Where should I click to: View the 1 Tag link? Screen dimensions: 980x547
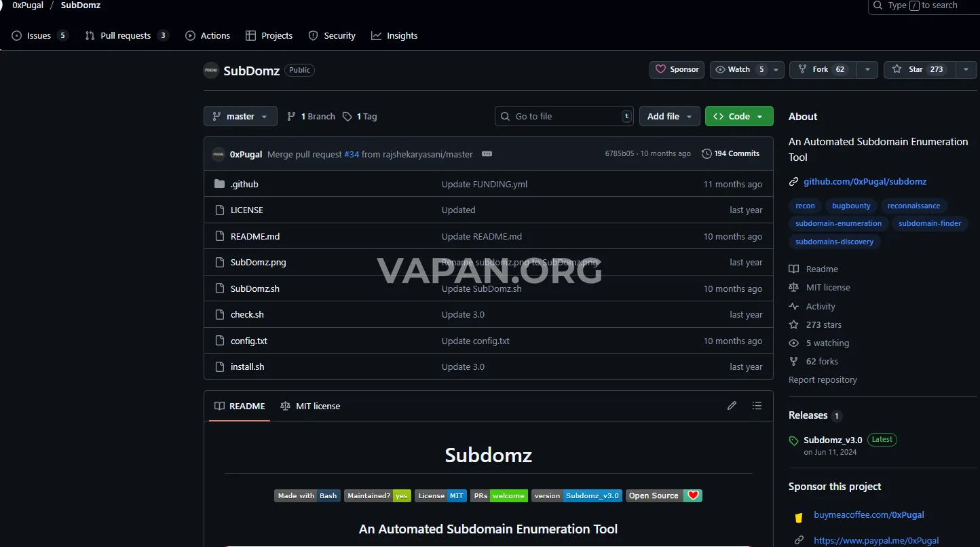(x=360, y=116)
